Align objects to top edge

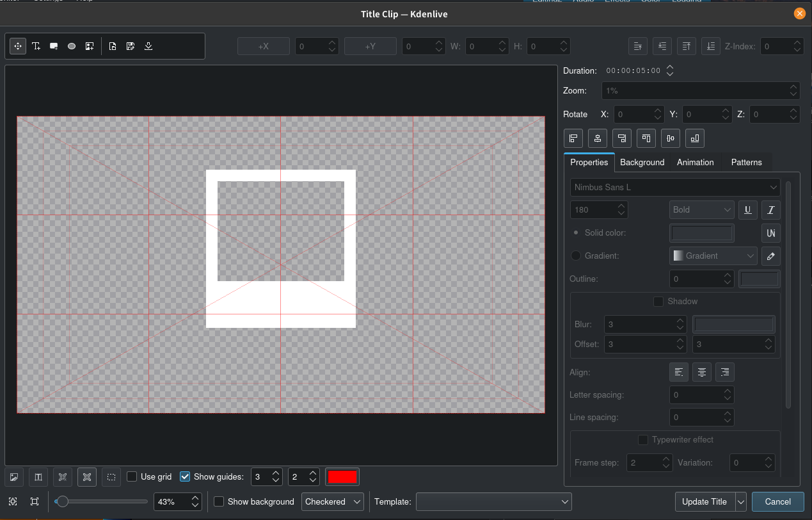click(x=646, y=138)
